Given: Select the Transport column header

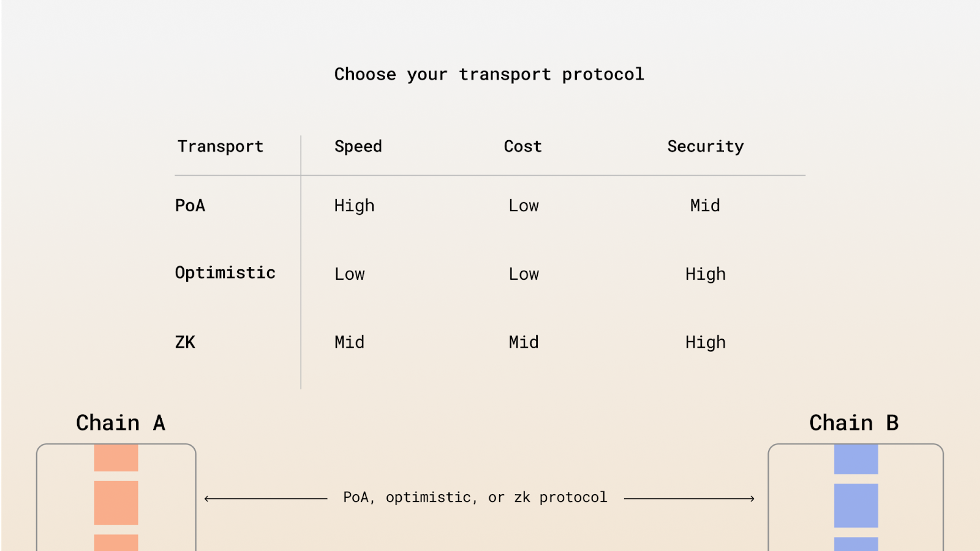Looking at the screenshot, I should tap(221, 146).
